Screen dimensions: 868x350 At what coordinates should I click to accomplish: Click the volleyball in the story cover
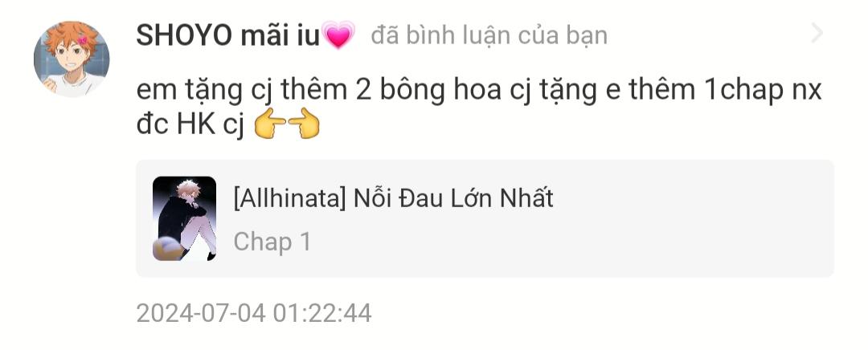(x=165, y=249)
